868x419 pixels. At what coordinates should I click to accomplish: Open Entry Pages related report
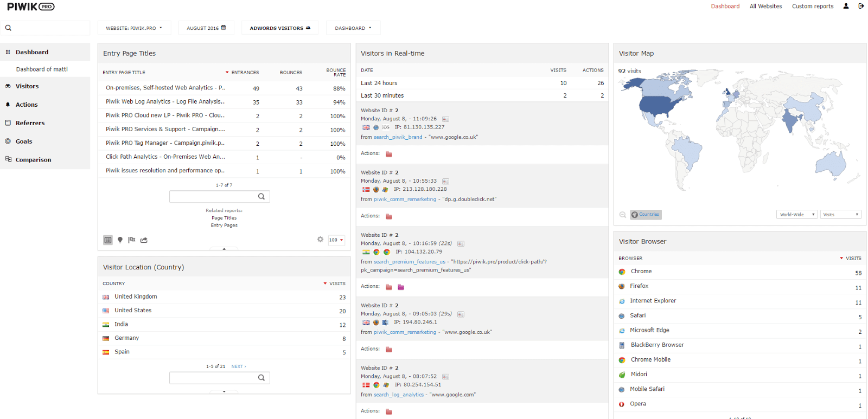pyautogui.click(x=224, y=225)
